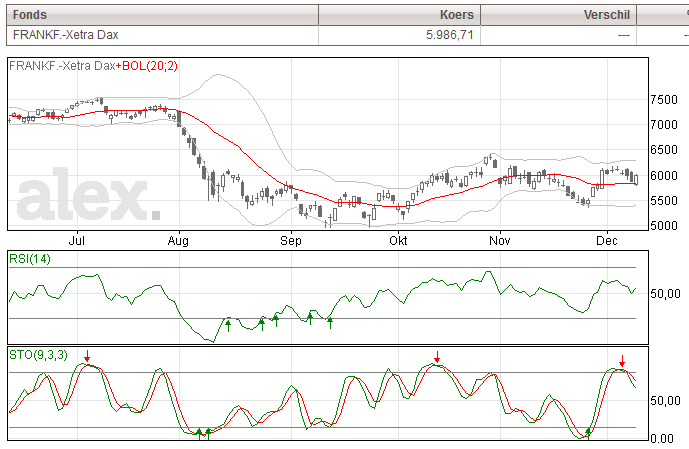The height and width of the screenshot is (449, 689).
Task: Click the RSI 50,00 axis value
Action: (x=665, y=293)
